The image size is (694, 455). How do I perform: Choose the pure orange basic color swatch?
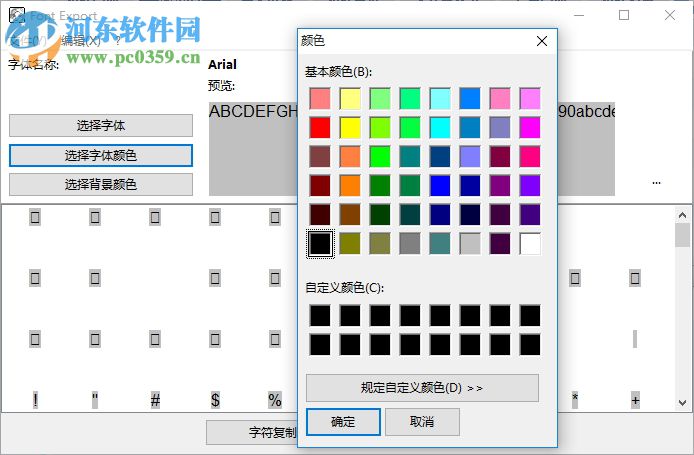tap(350, 185)
